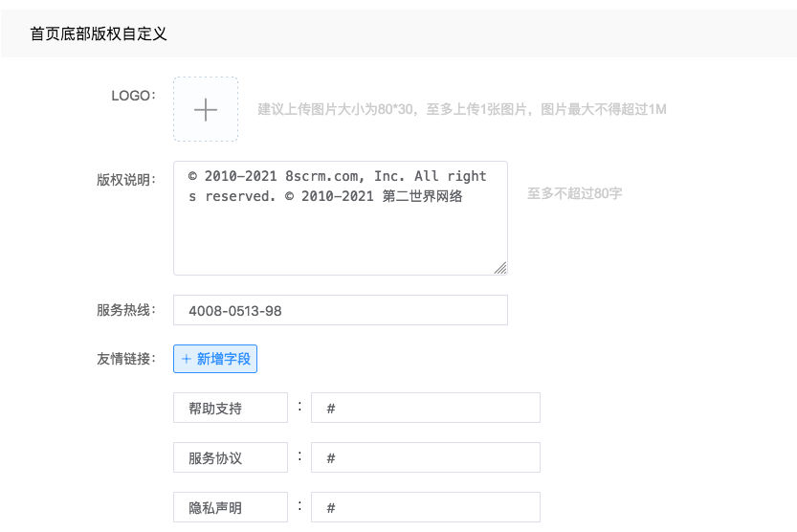
Task: Select the 服务协议 link name field
Action: (231, 457)
